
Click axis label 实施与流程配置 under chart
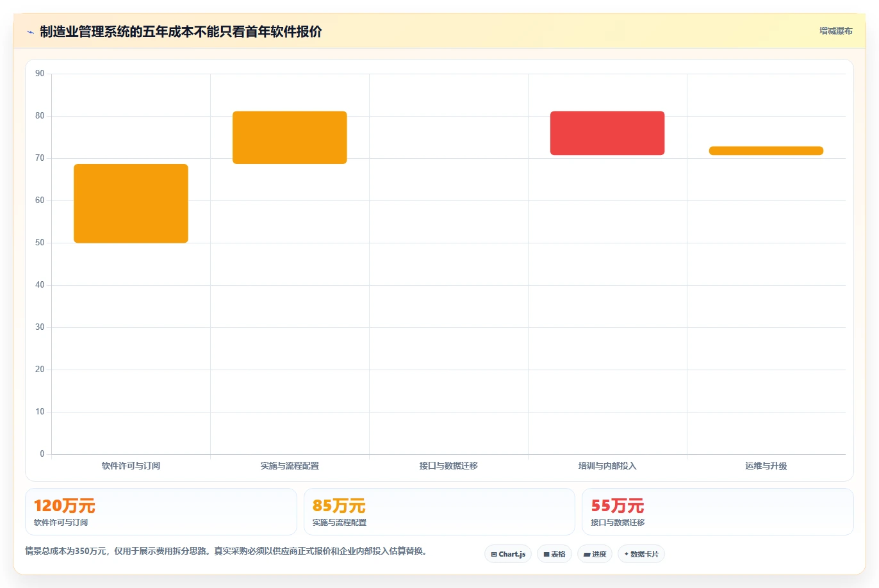290,466
